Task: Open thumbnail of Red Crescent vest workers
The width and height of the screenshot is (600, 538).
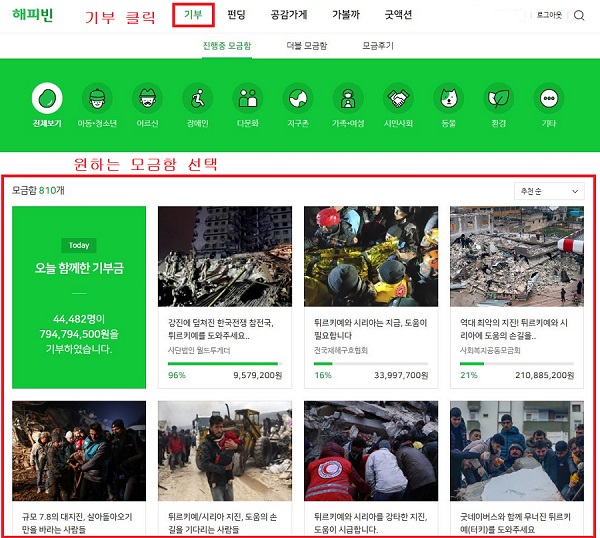Action: (x=371, y=451)
